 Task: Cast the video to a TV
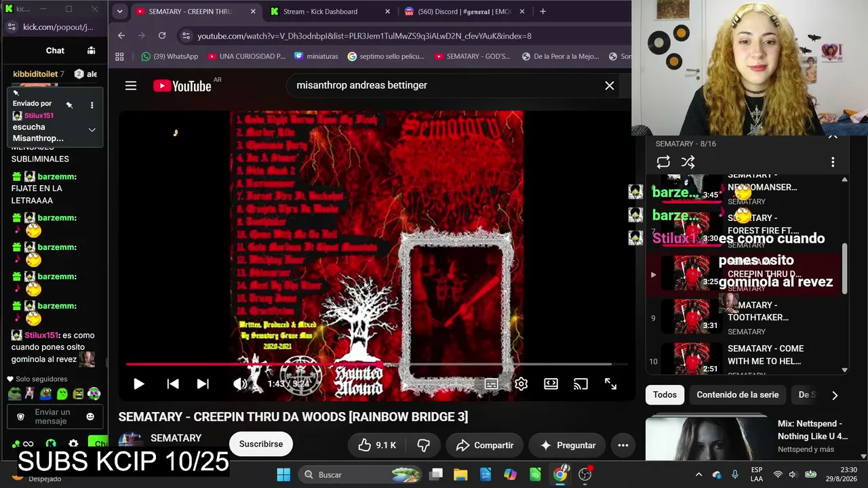(x=580, y=384)
